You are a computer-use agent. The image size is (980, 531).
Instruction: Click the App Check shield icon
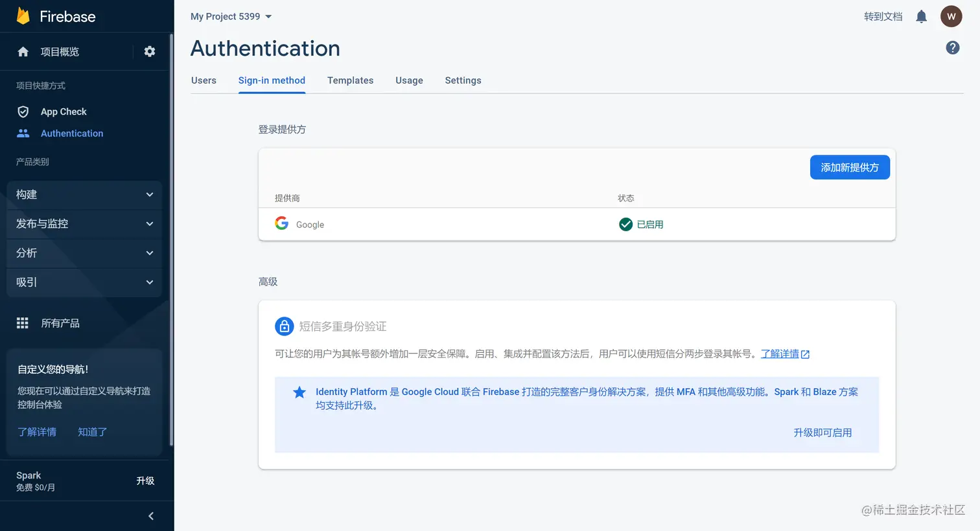pos(23,111)
